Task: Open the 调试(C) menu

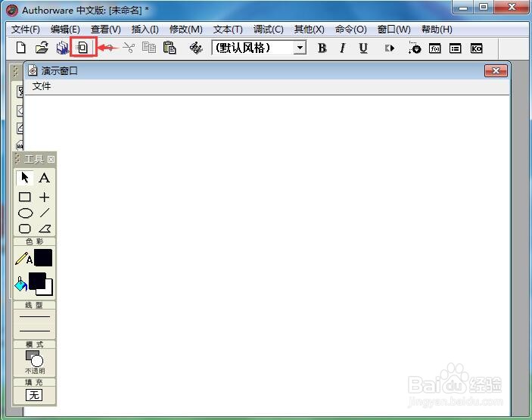Action: [269, 30]
